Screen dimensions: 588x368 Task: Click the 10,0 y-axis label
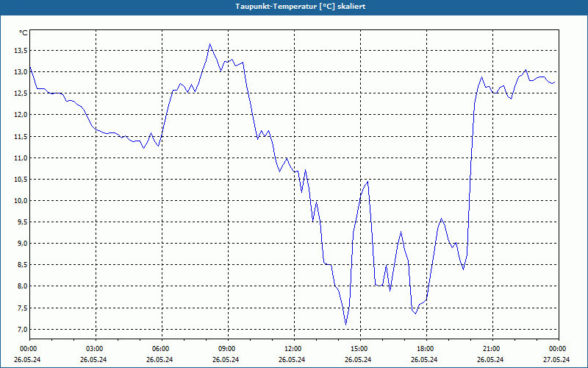(21, 201)
